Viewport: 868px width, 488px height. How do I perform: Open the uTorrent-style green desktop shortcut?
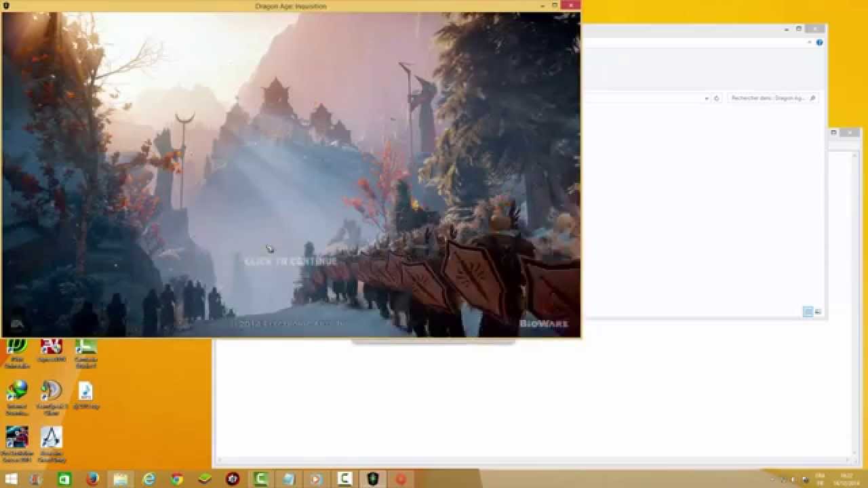pos(17,352)
